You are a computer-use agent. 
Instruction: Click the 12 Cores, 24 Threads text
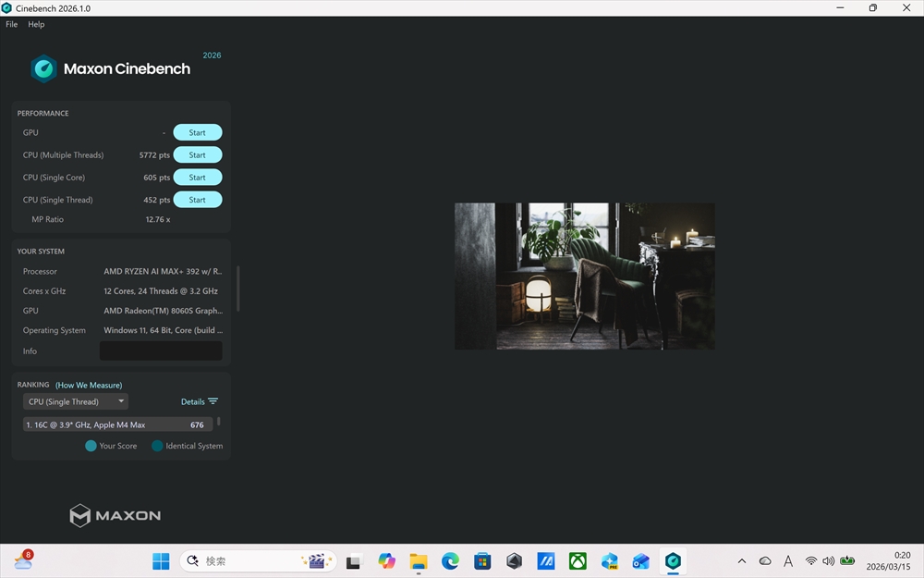(x=161, y=291)
